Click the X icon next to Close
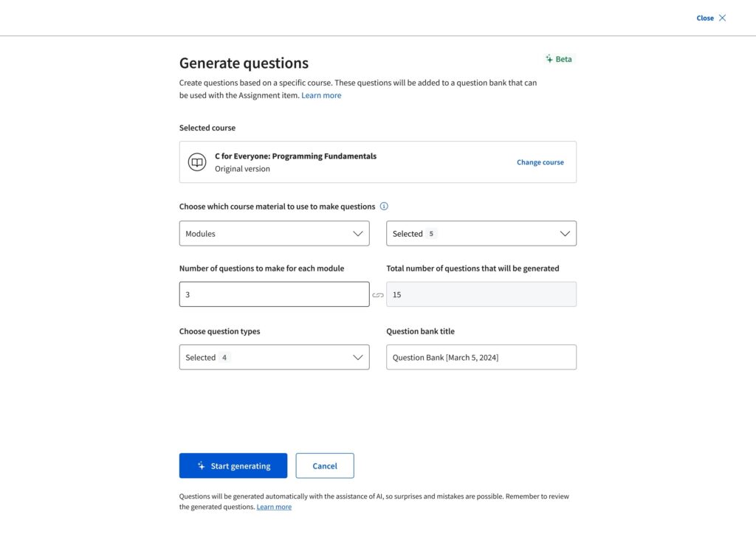 [723, 18]
